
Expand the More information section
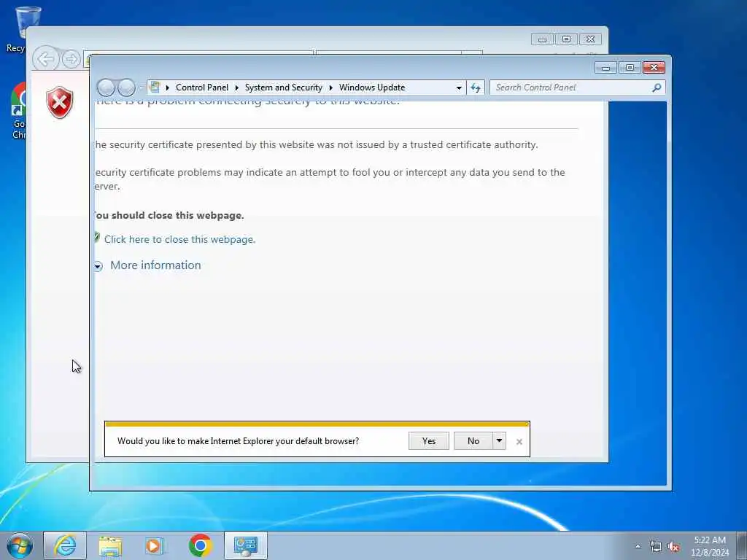tap(155, 265)
